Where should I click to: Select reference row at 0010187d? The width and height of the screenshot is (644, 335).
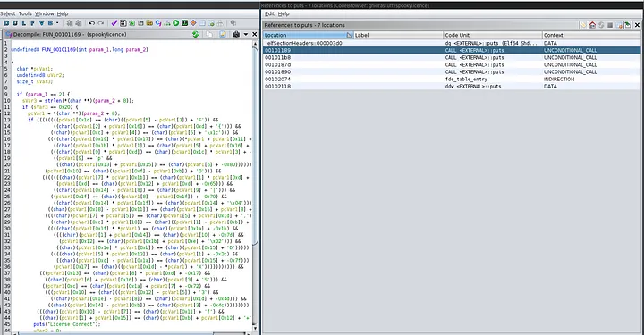pyautogui.click(x=452, y=64)
